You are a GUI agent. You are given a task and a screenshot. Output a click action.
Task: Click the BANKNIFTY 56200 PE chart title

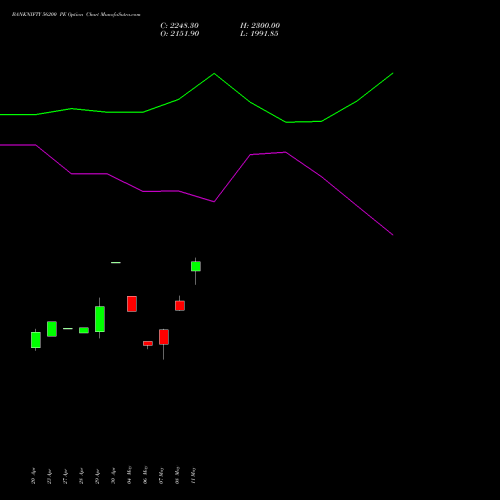tap(76, 15)
